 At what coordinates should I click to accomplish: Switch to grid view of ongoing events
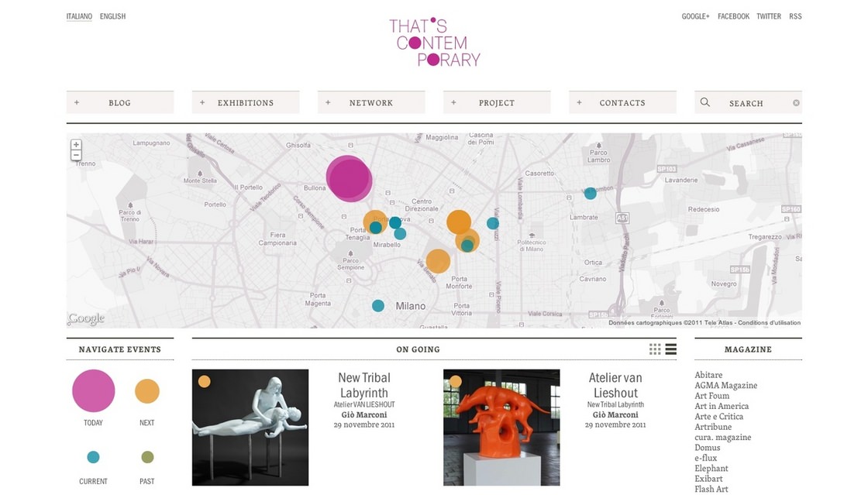point(655,349)
